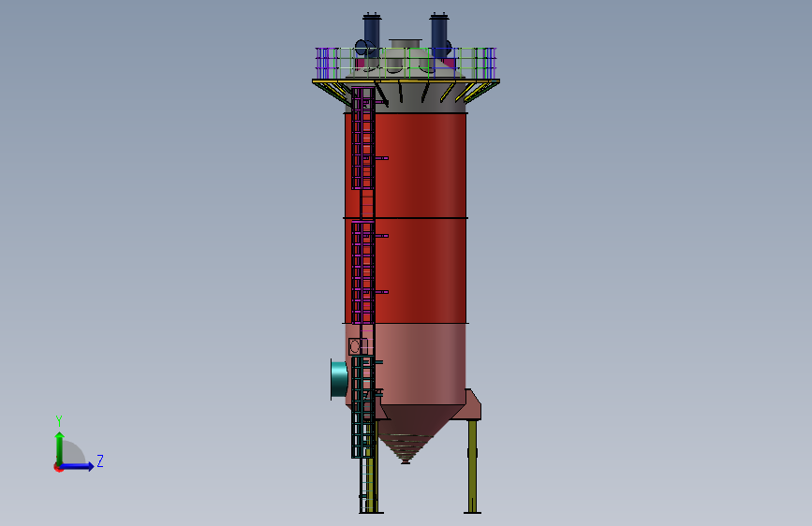This screenshot has width=812, height=526.
Task: Select the right dark blue exhaust pipe on top
Action: click(439, 36)
